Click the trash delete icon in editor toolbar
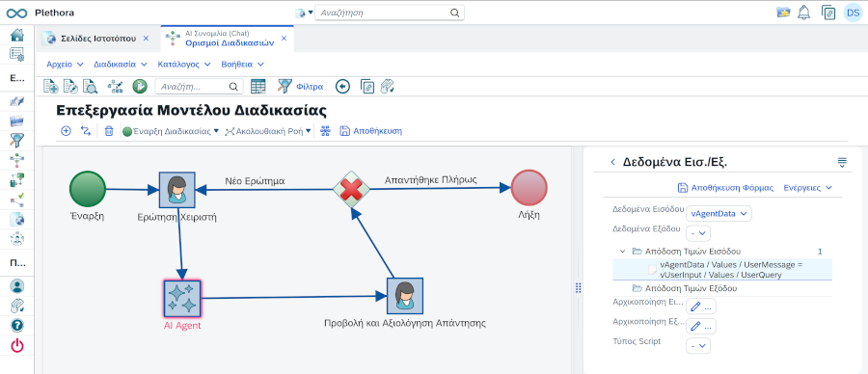The width and height of the screenshot is (868, 374). click(109, 131)
